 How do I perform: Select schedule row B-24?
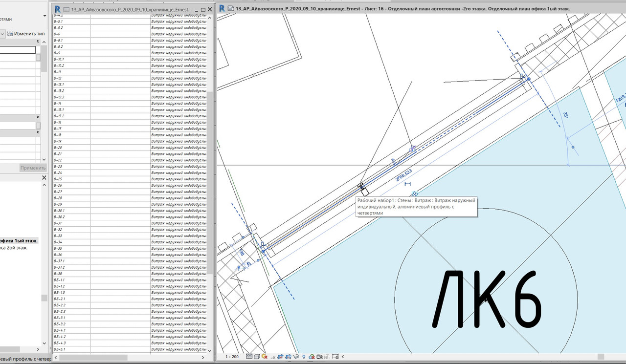[x=130, y=173]
